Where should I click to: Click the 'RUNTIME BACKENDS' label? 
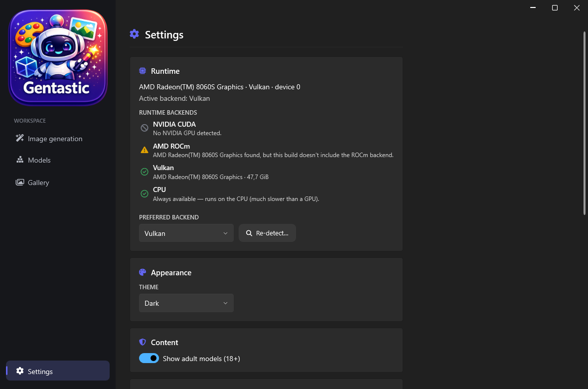168,113
